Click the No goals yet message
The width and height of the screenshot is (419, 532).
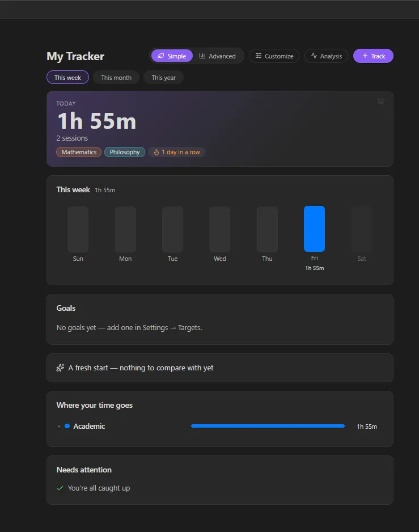pos(129,328)
